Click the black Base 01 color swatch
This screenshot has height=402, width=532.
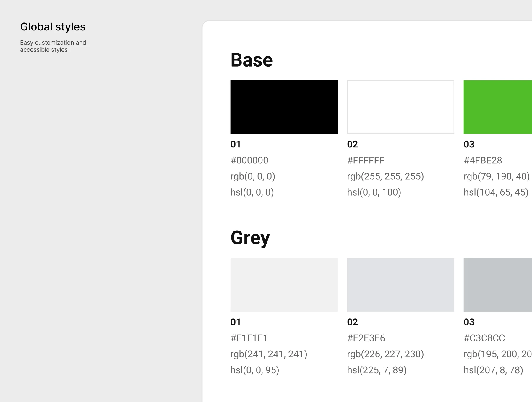284,107
